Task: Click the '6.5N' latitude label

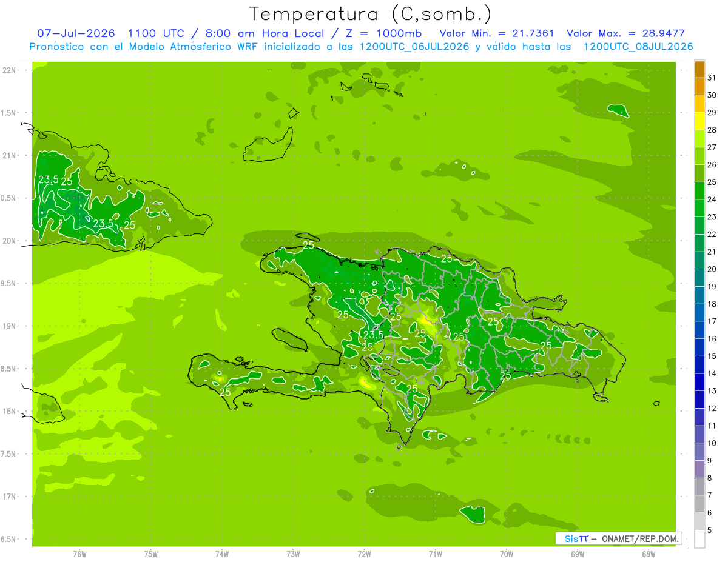Action: [x=9, y=540]
